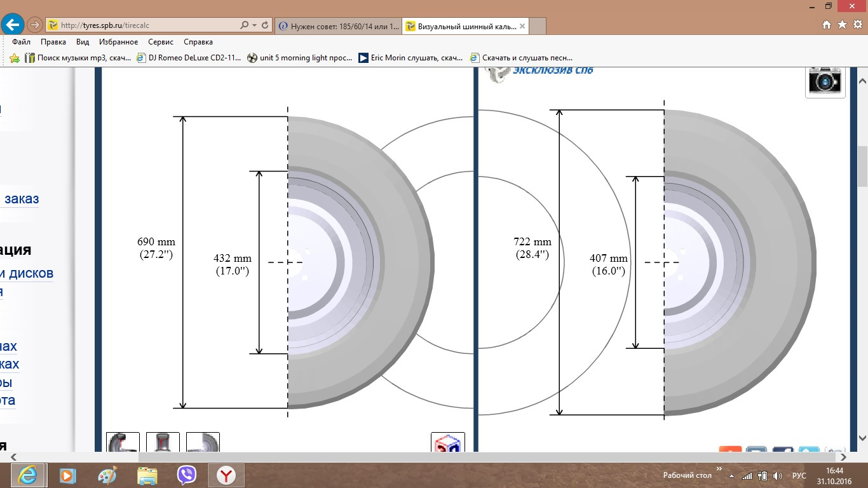Click the browser Forward arrow button
The height and width of the screenshot is (488, 868).
coord(35,25)
